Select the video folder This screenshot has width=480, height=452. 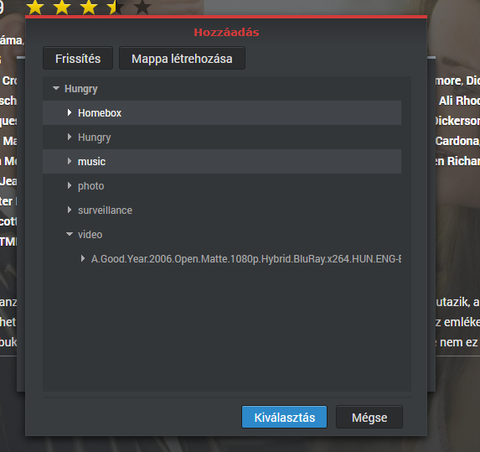point(90,235)
